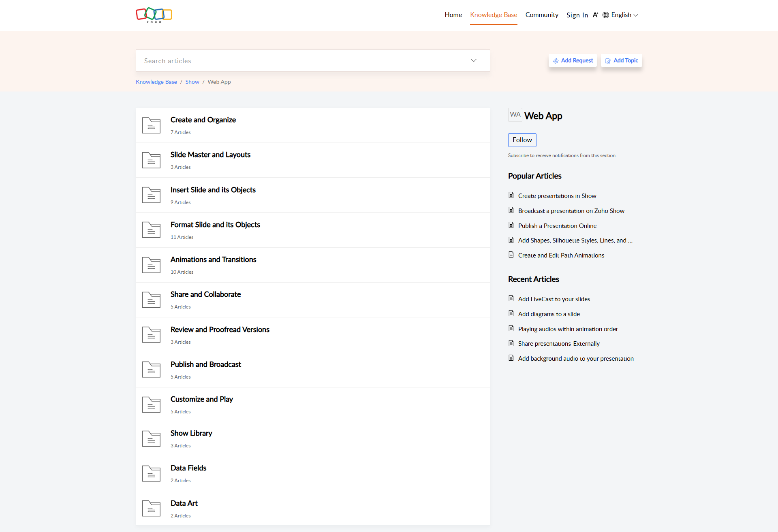Viewport: 778px width, 532px height.
Task: Click the Add Request button
Action: (573, 61)
